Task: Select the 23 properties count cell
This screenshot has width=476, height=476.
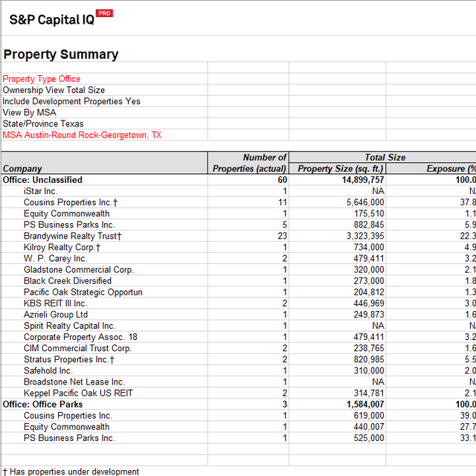Action: click(x=248, y=236)
